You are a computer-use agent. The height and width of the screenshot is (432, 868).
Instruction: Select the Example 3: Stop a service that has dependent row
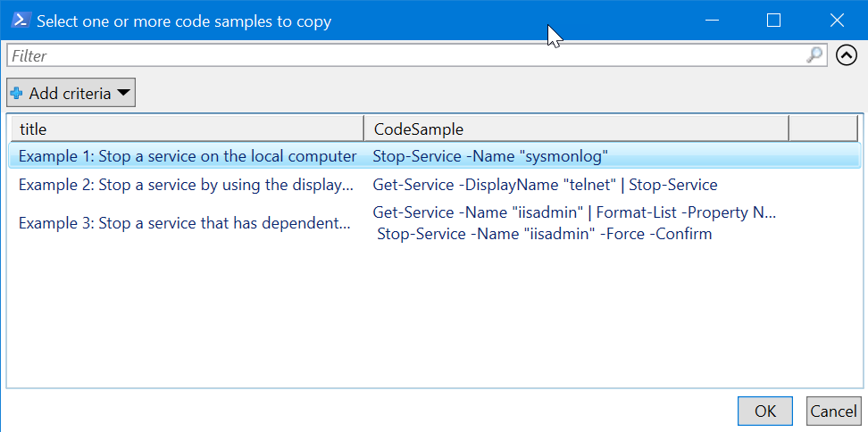[x=435, y=223]
